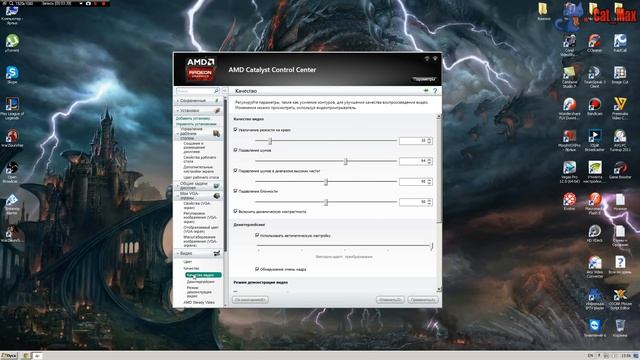This screenshot has width=640, height=360.
Task: Open AMD Steady Video in sidebar
Action: tap(199, 302)
